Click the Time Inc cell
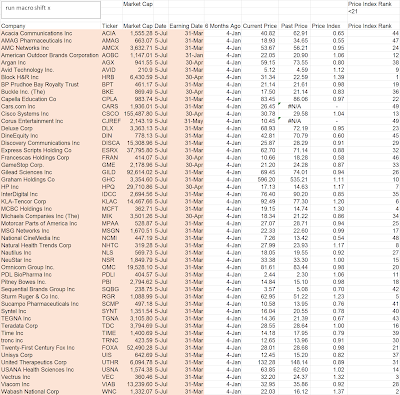The width and height of the screenshot is (400, 395). click(x=51, y=333)
